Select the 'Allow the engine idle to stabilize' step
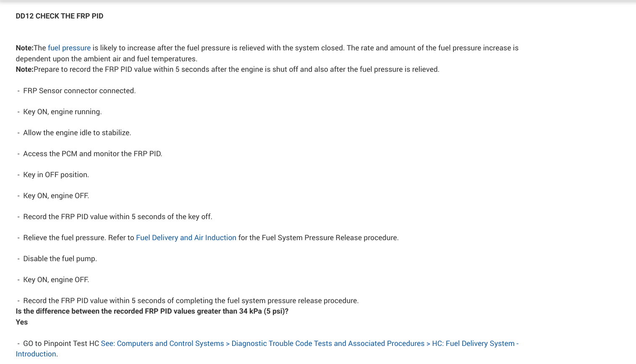636x364 pixels. 77,133
